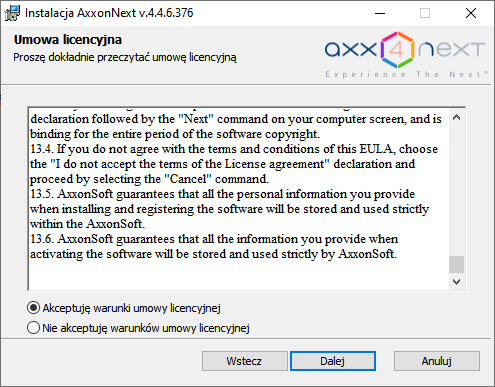The image size is (495, 387).
Task: Click clause 13.6 in the license text
Action: pyautogui.click(x=214, y=247)
